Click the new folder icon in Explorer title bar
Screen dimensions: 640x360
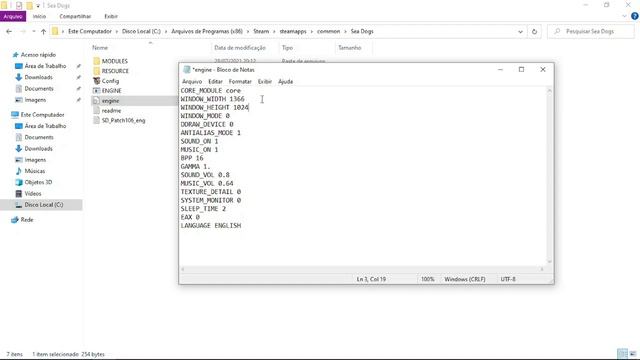point(29,6)
